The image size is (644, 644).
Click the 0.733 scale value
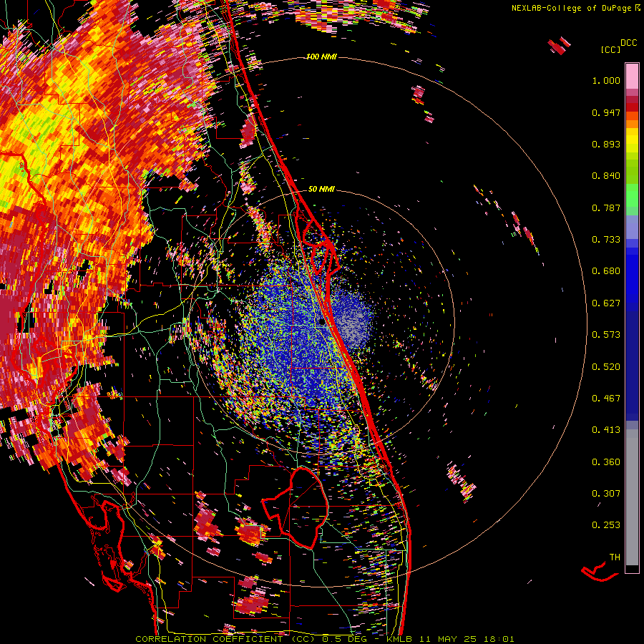606,240
